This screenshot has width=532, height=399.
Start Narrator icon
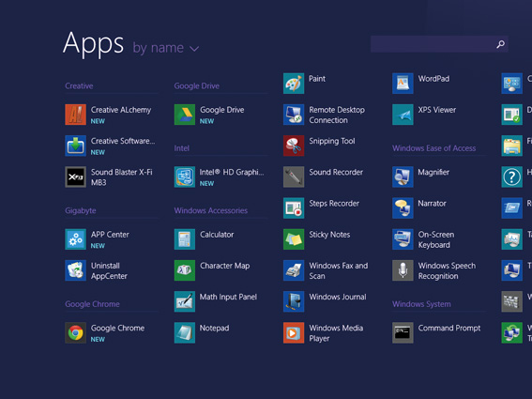[403, 207]
